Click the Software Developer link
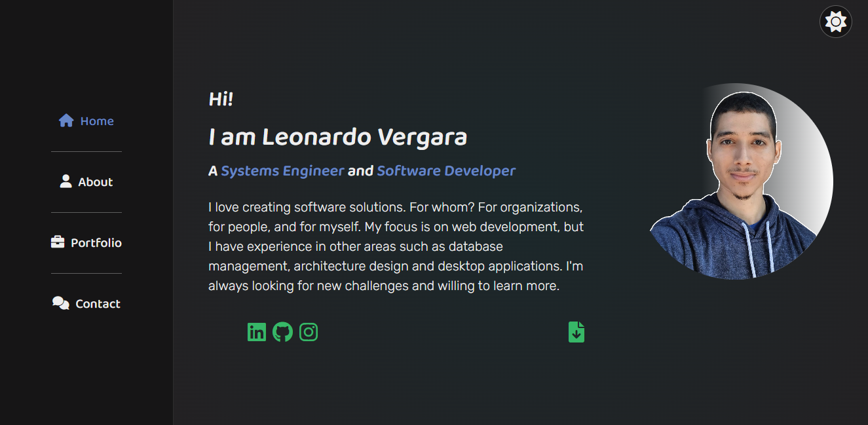The width and height of the screenshot is (868, 425). pyautogui.click(x=445, y=170)
